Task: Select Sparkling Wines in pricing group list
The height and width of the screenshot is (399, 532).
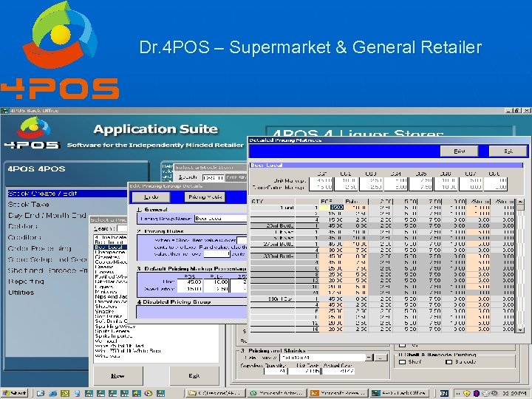Action: coord(115,327)
